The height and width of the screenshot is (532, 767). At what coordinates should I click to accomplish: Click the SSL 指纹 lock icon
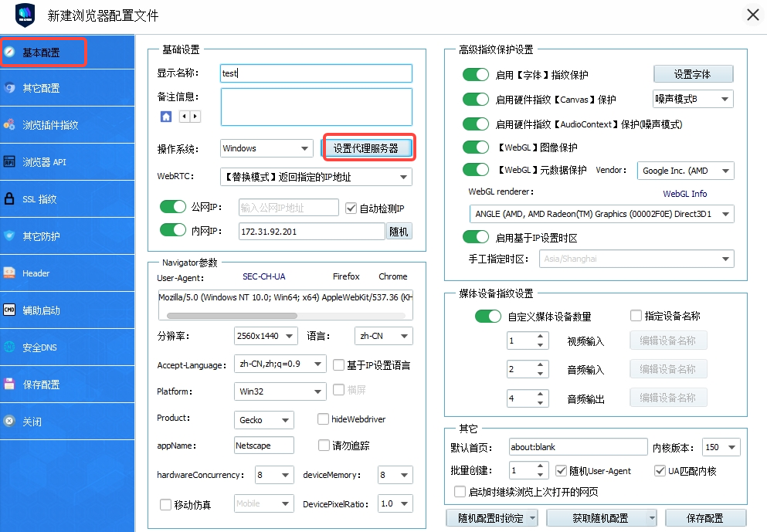coord(9,198)
